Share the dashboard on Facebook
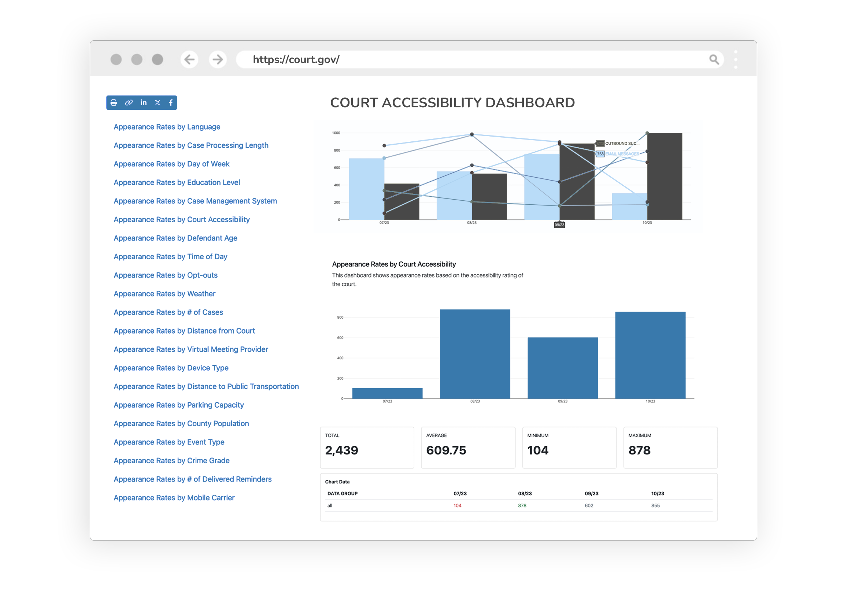 pos(171,103)
